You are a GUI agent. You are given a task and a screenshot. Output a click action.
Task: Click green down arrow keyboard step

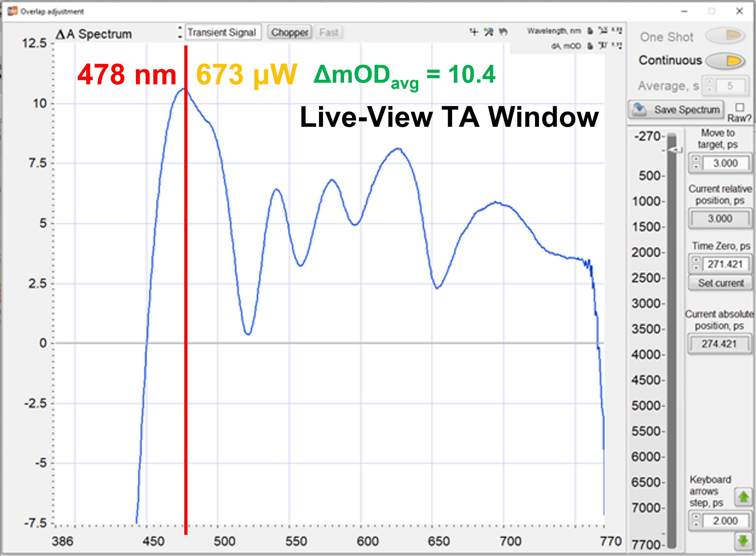743,541
